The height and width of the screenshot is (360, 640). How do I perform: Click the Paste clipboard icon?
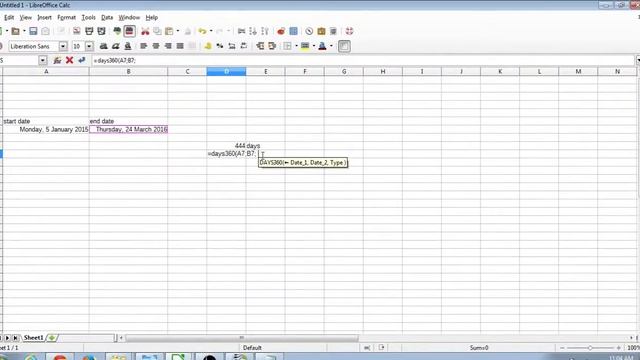pos(169,31)
